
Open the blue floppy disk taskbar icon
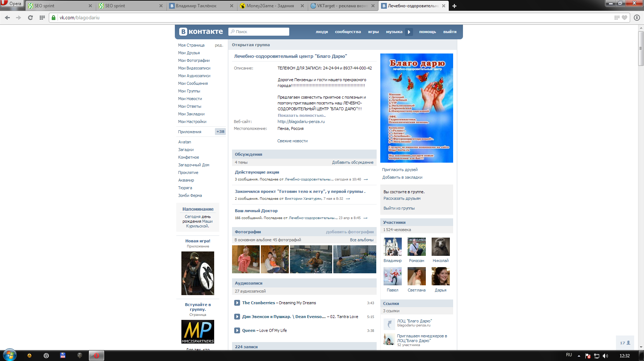tap(63, 356)
